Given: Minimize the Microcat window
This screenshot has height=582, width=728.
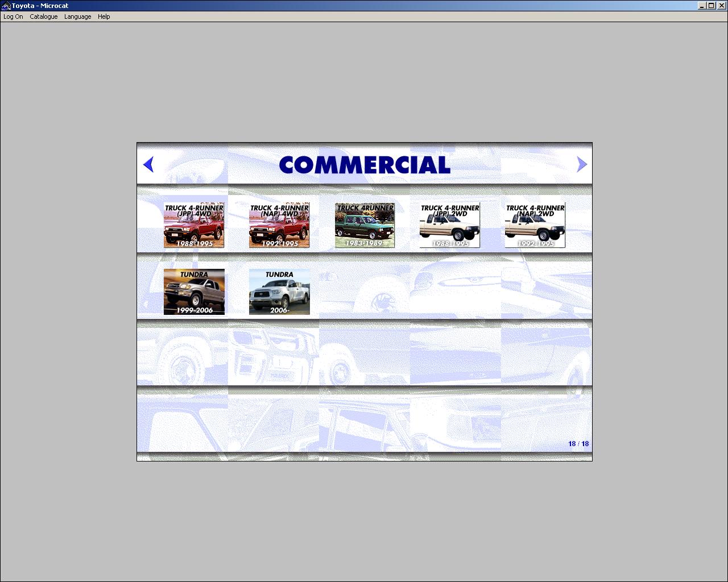Looking at the screenshot, I should click(702, 6).
